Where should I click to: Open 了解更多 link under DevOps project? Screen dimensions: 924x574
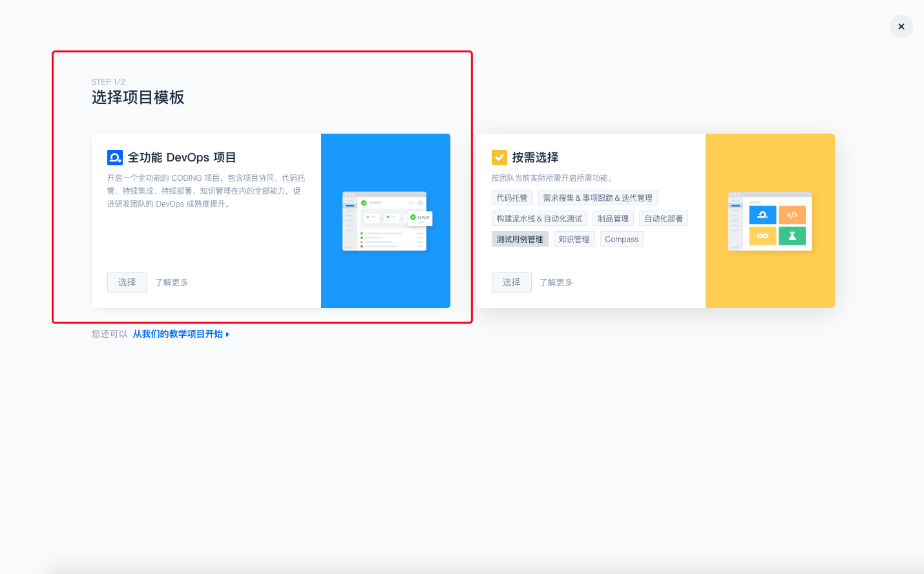172,282
